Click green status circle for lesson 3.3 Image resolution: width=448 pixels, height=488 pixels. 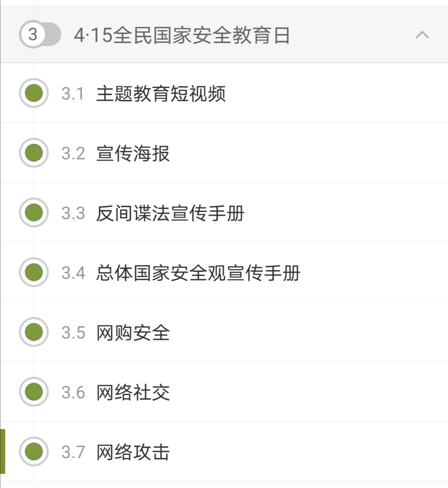(x=34, y=212)
